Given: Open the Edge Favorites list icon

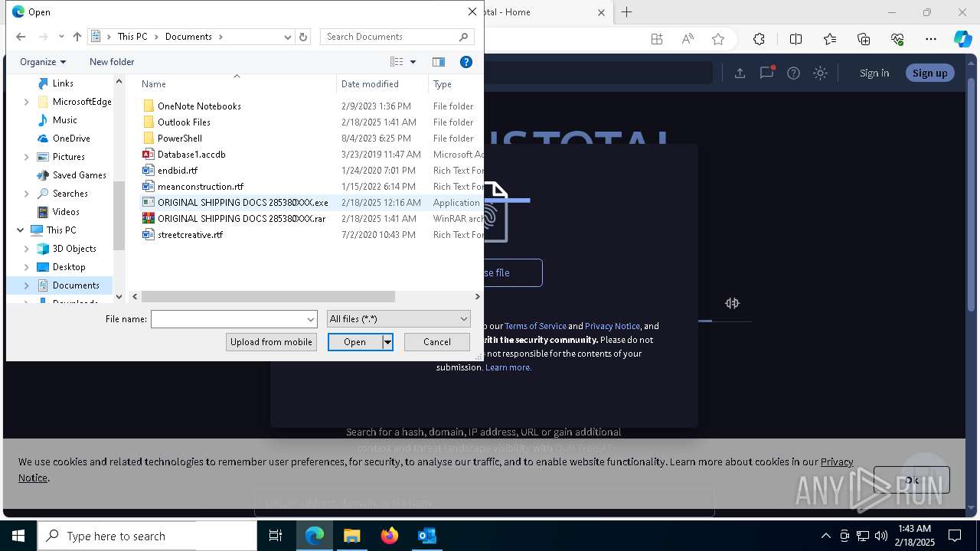Looking at the screenshot, I should 830,39.
